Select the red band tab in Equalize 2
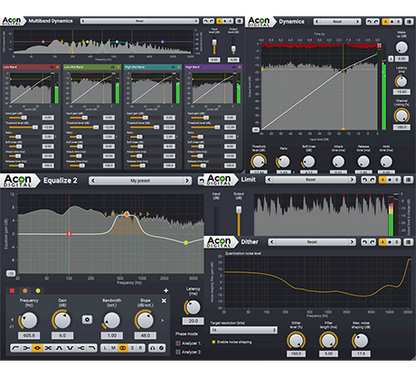The width and height of the screenshot is (416, 376). tap(12, 291)
